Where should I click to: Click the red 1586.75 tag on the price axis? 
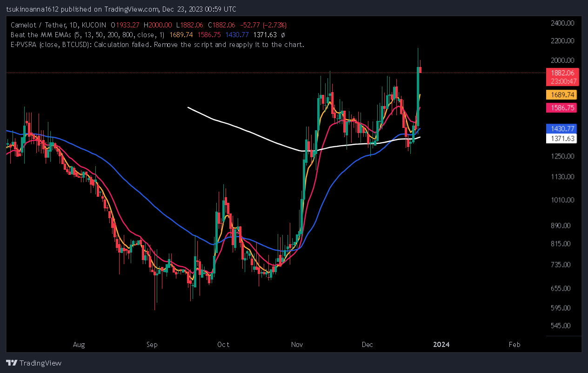561,108
